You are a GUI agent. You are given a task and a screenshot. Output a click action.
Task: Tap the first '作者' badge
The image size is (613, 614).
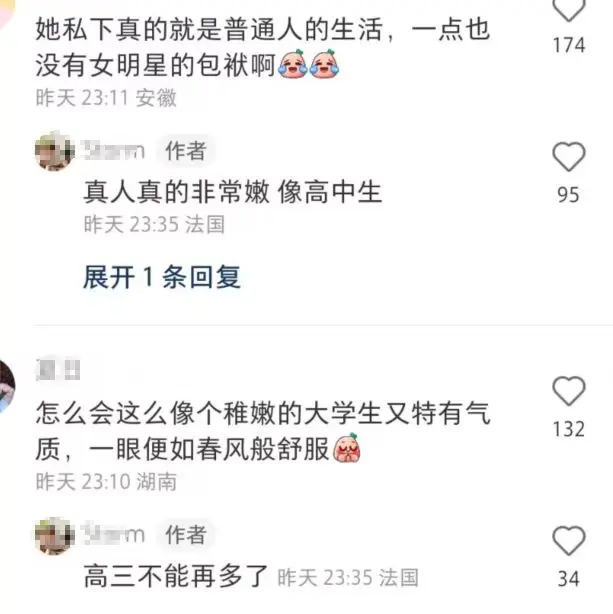click(186, 151)
